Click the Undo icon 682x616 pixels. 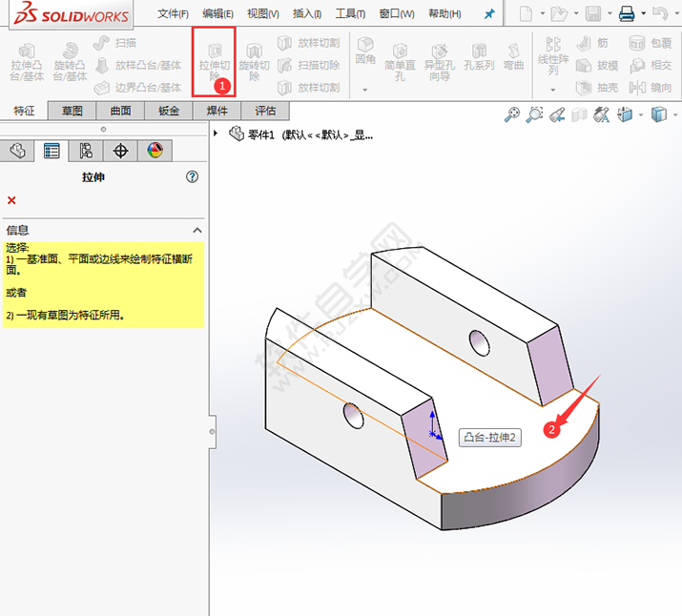[x=660, y=14]
